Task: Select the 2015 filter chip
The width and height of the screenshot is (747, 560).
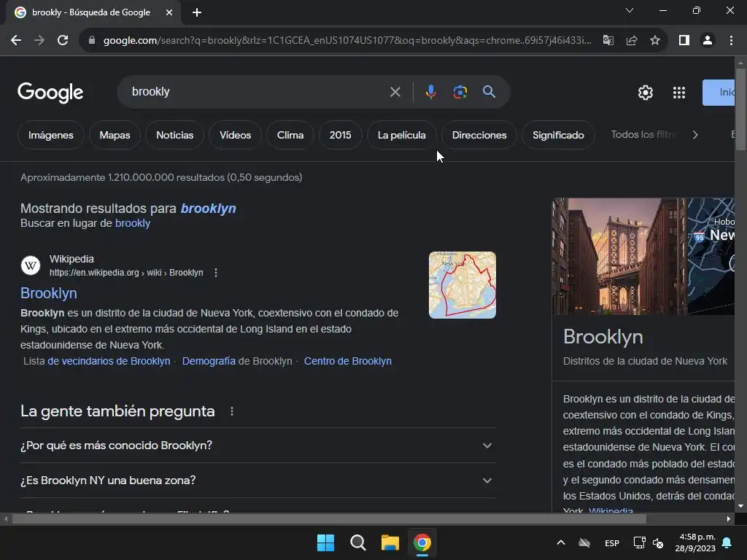Action: tap(340, 135)
